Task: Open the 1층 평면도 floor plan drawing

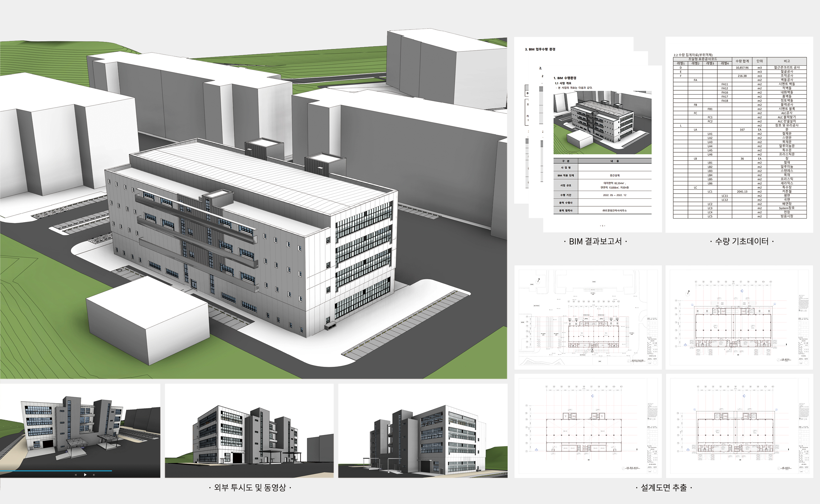Action: [x=739, y=317]
